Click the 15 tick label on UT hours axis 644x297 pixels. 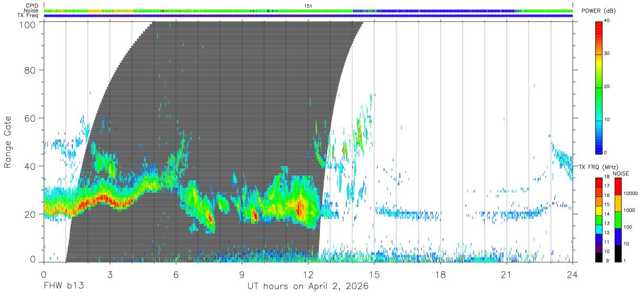pyautogui.click(x=374, y=274)
